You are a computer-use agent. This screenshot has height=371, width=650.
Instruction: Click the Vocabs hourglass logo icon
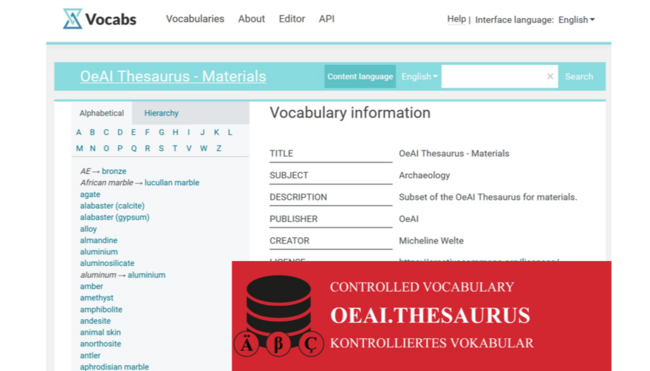click(x=73, y=19)
